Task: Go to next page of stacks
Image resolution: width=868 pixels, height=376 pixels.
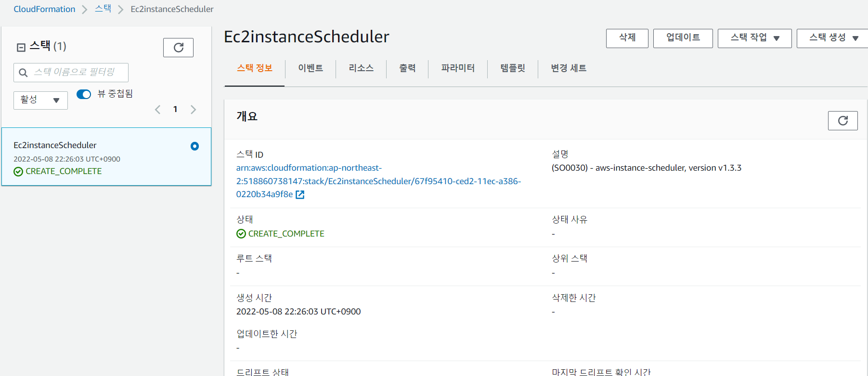Action: 193,110
